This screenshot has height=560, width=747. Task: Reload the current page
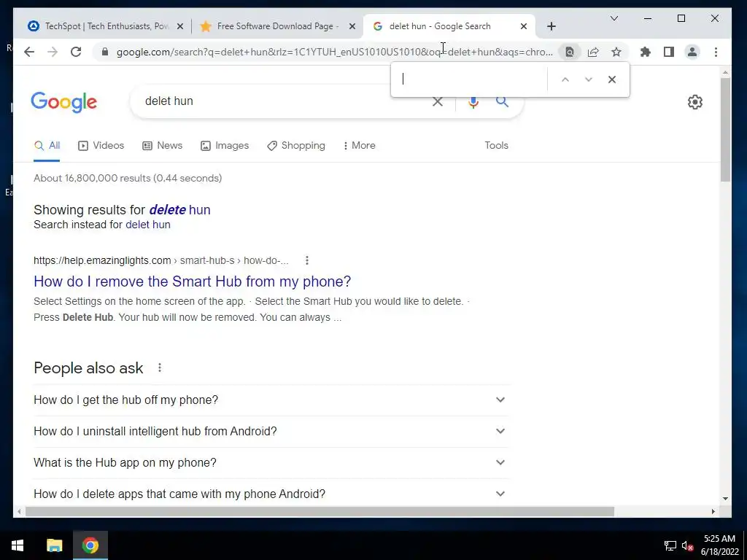pyautogui.click(x=76, y=52)
